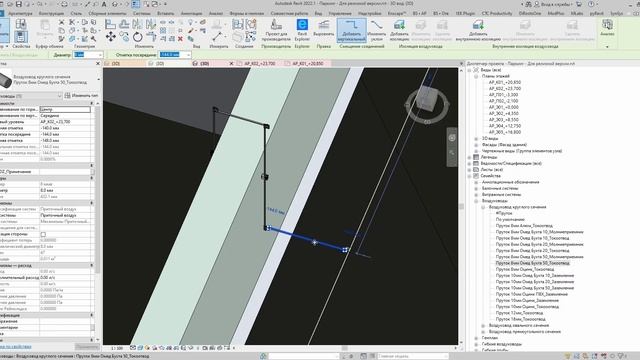Image resolution: width=640 pixels, height=360 pixels.
Task: Click the navigation wheel icon on nav bar
Action: coord(452,138)
